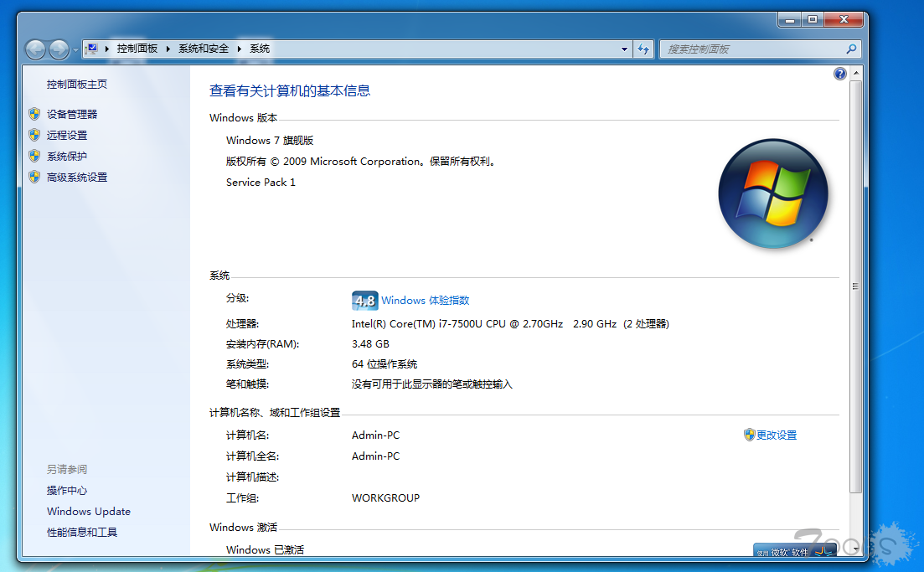Screen dimensions: 924x572
Task: Click shield icon beside 高级系统设置
Action: tap(34, 177)
